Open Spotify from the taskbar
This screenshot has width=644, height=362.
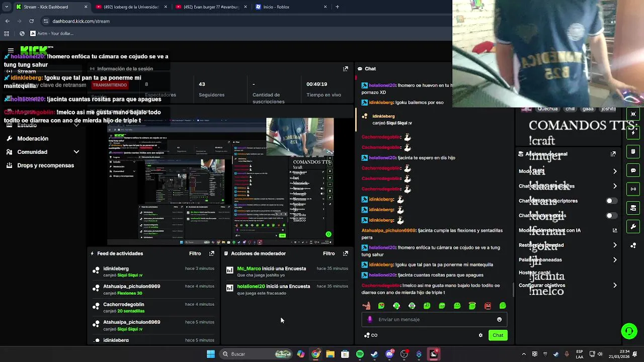point(360,354)
